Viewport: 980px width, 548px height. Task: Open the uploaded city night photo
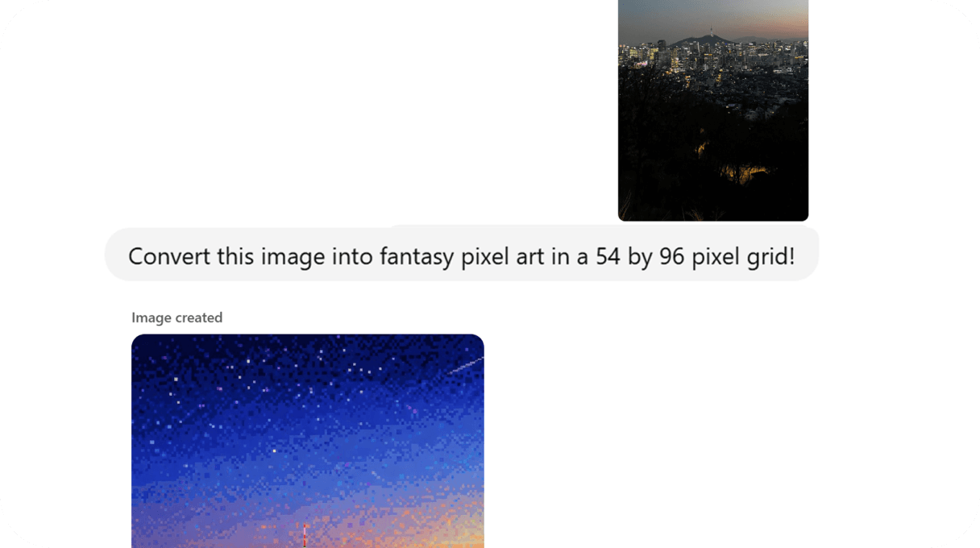[713, 110]
